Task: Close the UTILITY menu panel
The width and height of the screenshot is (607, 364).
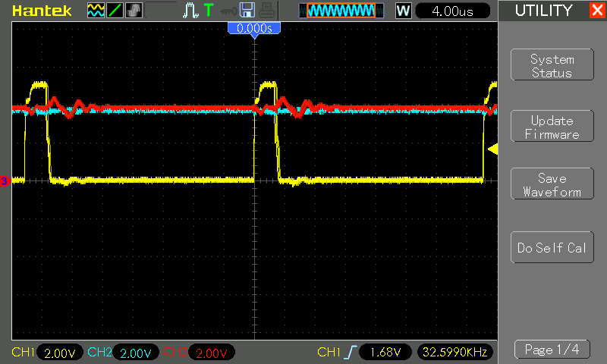Action: (x=596, y=11)
